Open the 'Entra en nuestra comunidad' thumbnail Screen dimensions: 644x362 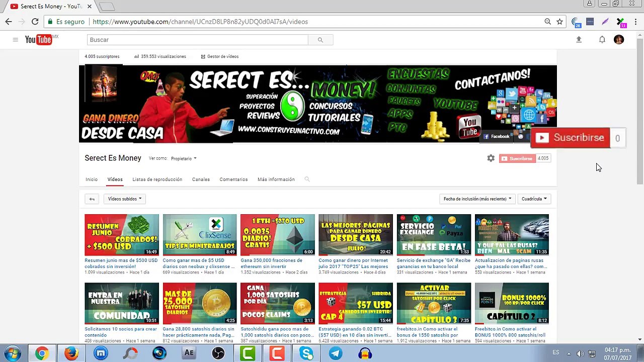122,303
